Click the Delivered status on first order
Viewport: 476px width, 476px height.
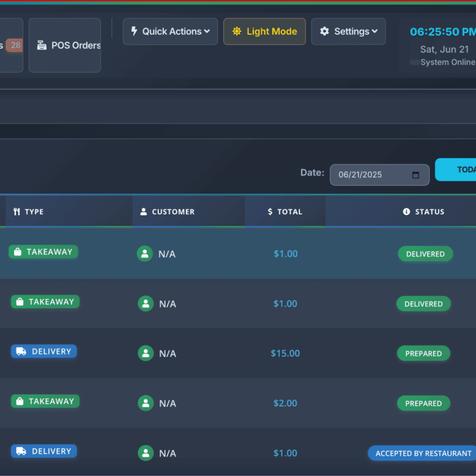[425, 254]
